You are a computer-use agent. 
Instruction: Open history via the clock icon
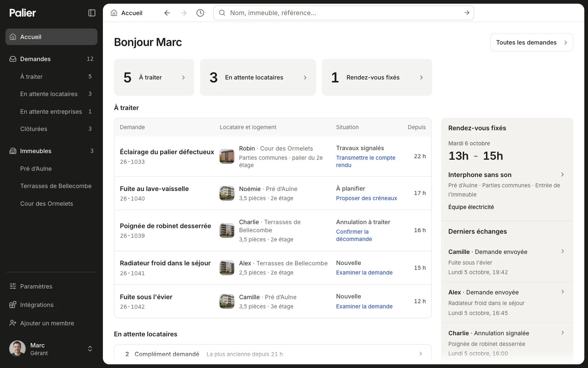[200, 13]
